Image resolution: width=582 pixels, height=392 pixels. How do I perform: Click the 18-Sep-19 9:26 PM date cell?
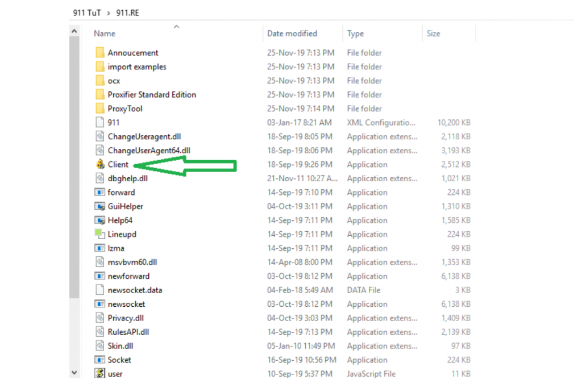click(x=300, y=164)
